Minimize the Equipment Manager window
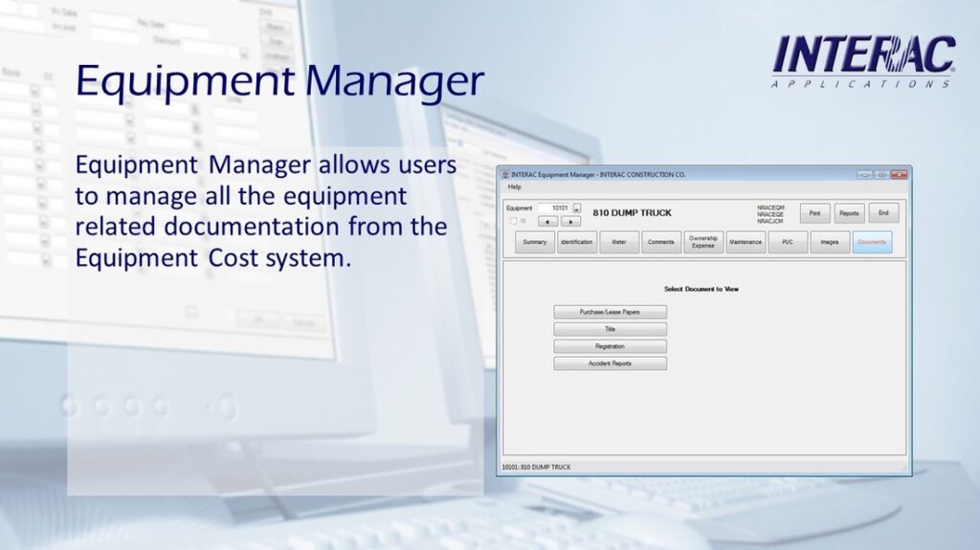This screenshot has width=980, height=550. coord(864,174)
